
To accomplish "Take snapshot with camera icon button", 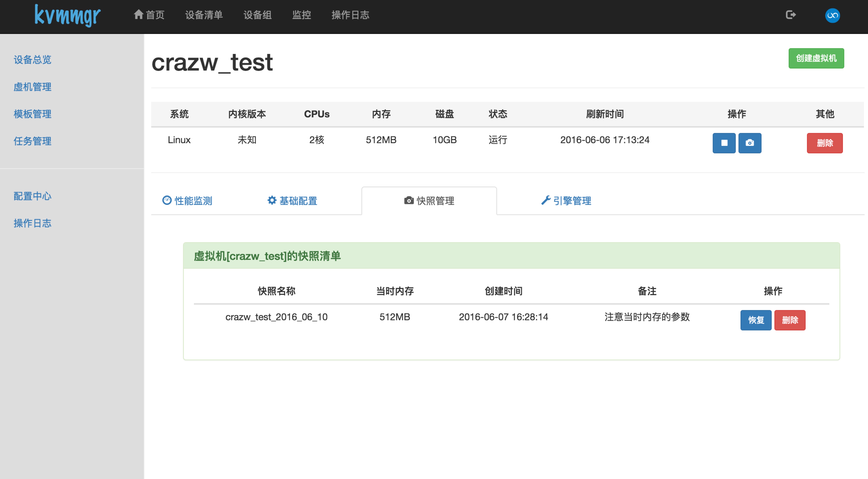I will [x=749, y=143].
